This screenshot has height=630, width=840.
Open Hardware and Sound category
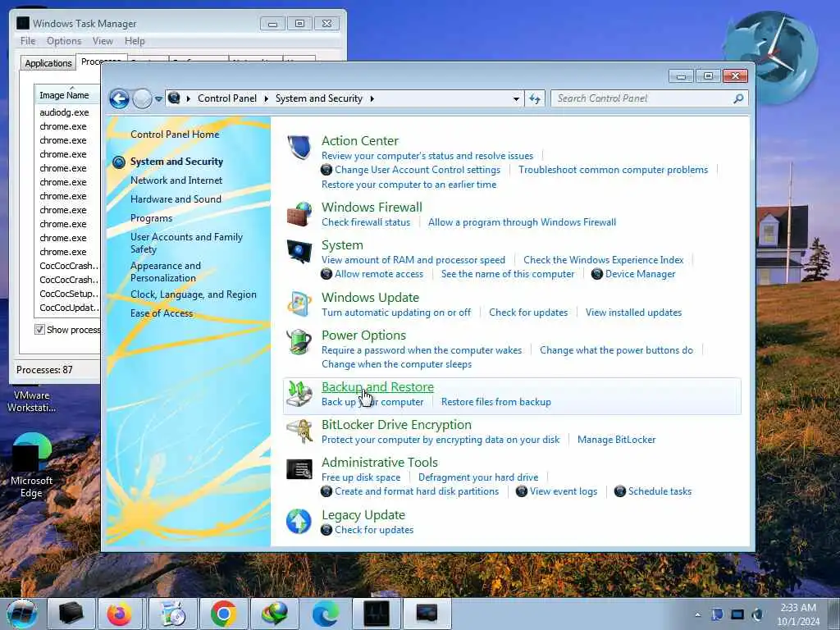tap(176, 199)
